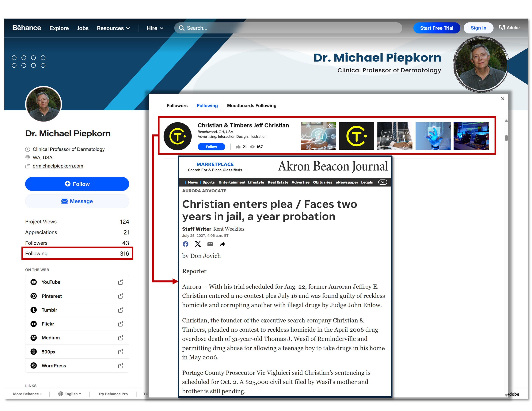Click the Sign In button
Viewport: 532px width, 411px height.
click(x=478, y=28)
